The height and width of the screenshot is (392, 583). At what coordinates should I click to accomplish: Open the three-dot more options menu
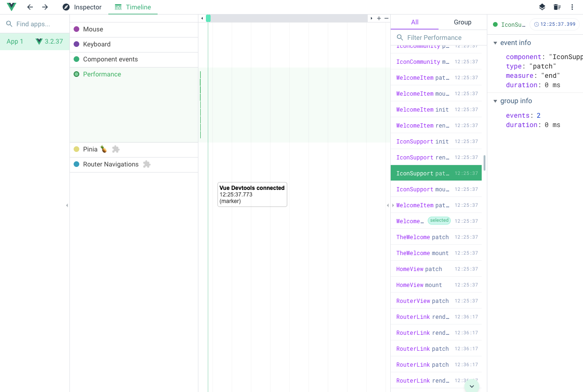click(572, 7)
